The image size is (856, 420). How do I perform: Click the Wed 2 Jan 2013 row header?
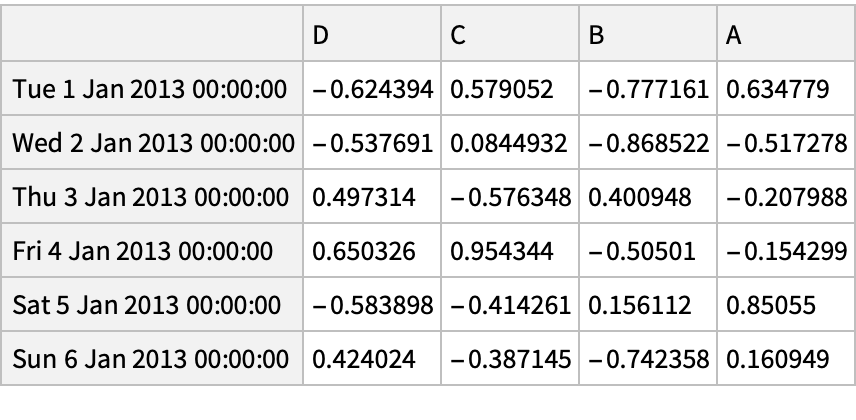151,143
